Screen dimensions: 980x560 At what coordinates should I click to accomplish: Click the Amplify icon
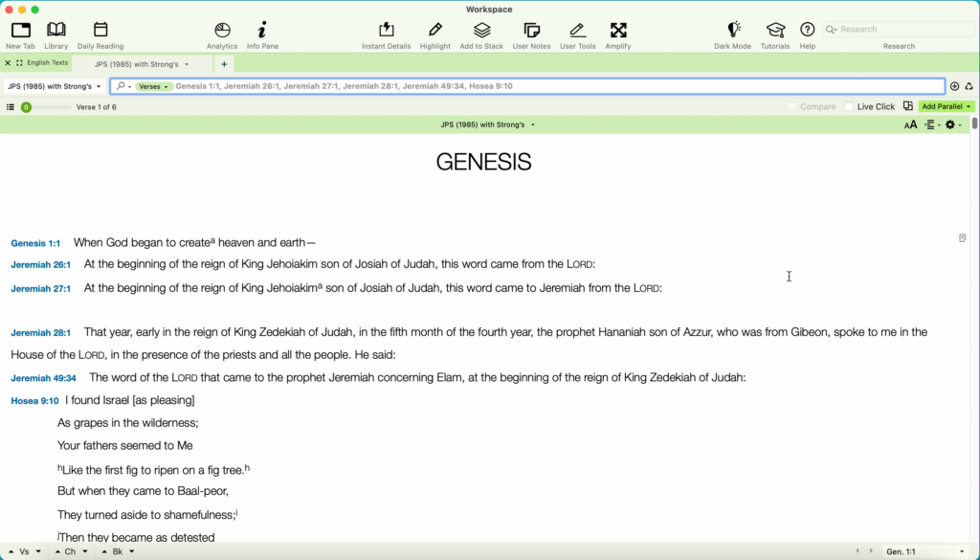[618, 30]
